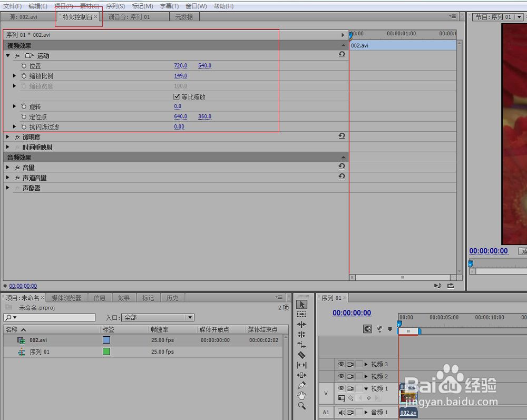The width and height of the screenshot is (527, 420).
Task: Expand the 透明度 (Opacity) effect
Action: [x=8, y=137]
